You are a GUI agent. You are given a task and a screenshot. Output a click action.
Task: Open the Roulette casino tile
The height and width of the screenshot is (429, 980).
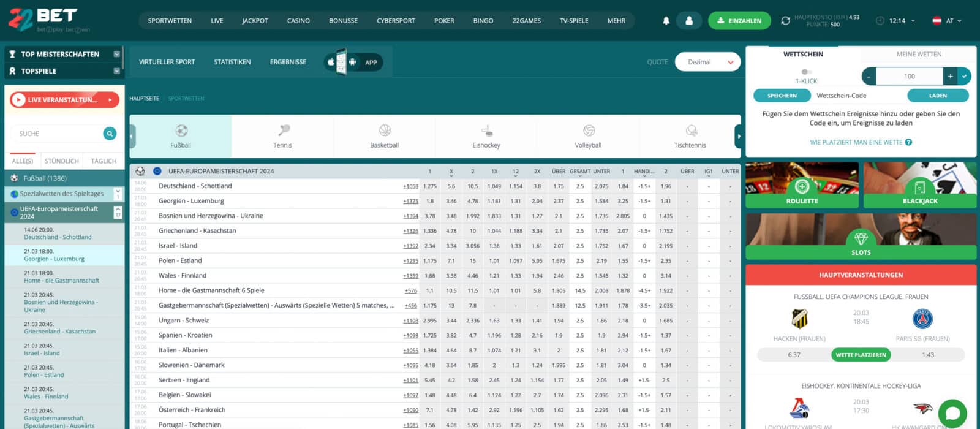click(x=802, y=186)
